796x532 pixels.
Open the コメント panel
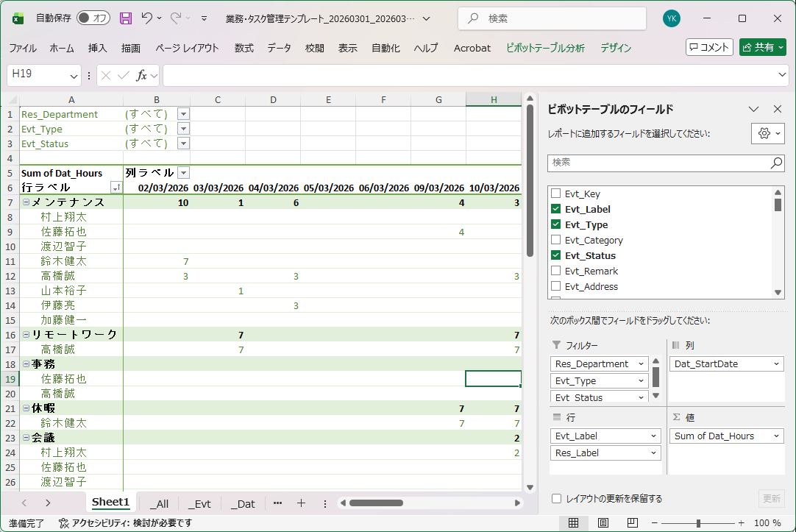coord(708,46)
